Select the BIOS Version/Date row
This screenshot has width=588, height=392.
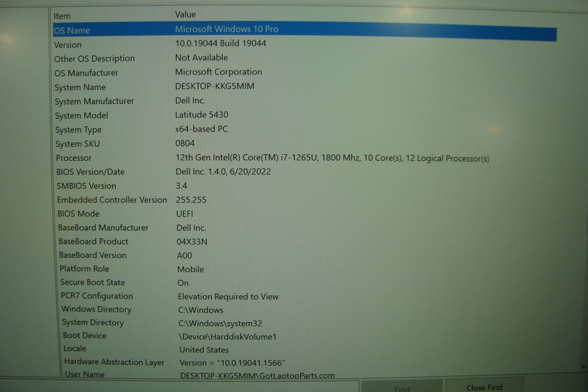(304, 172)
